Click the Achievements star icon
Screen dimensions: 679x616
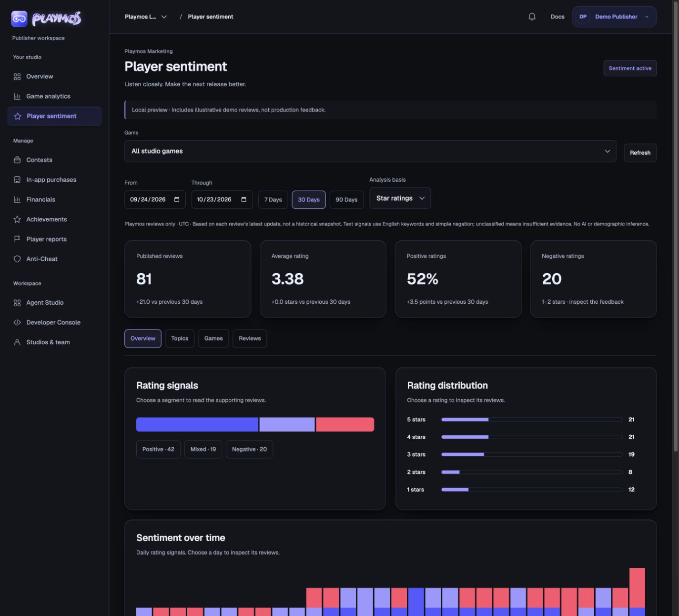17,219
